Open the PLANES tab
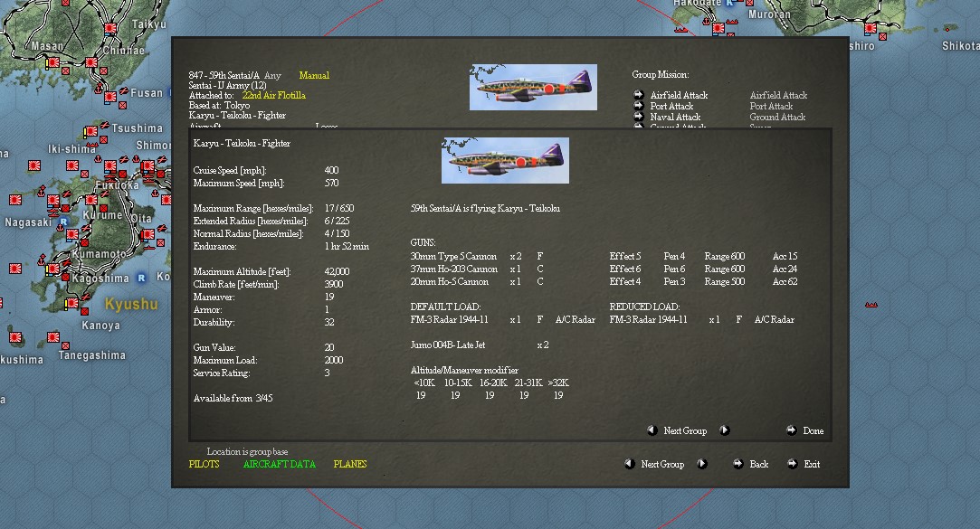The image size is (980, 529). point(350,464)
